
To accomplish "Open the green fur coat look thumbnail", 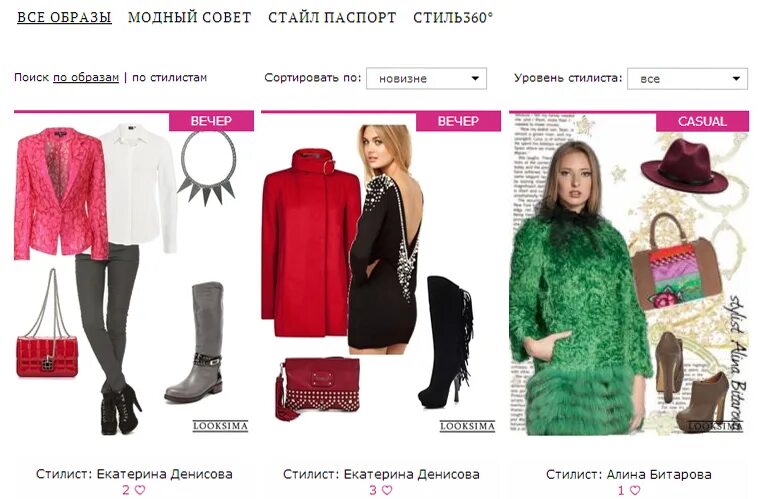I will coord(629,275).
